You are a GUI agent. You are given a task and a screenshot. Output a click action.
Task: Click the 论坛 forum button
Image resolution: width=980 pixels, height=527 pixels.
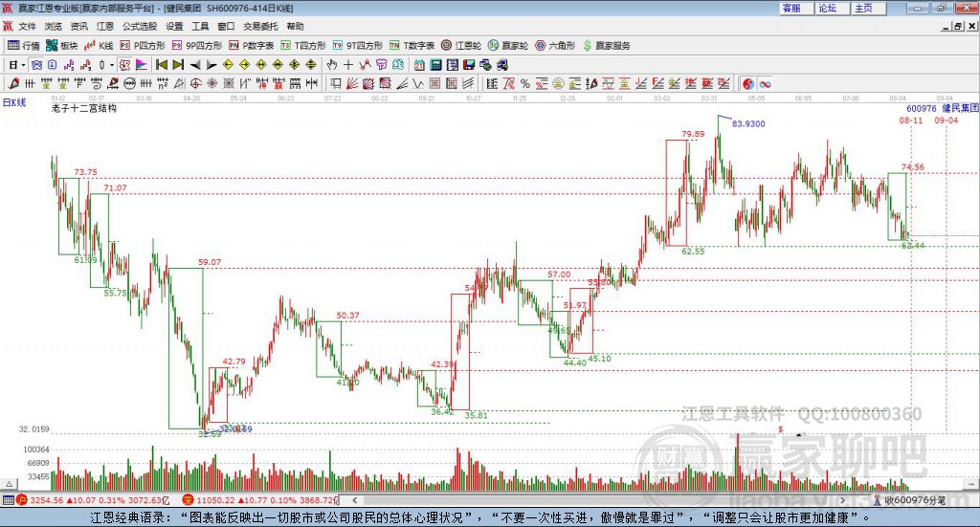[x=832, y=8]
